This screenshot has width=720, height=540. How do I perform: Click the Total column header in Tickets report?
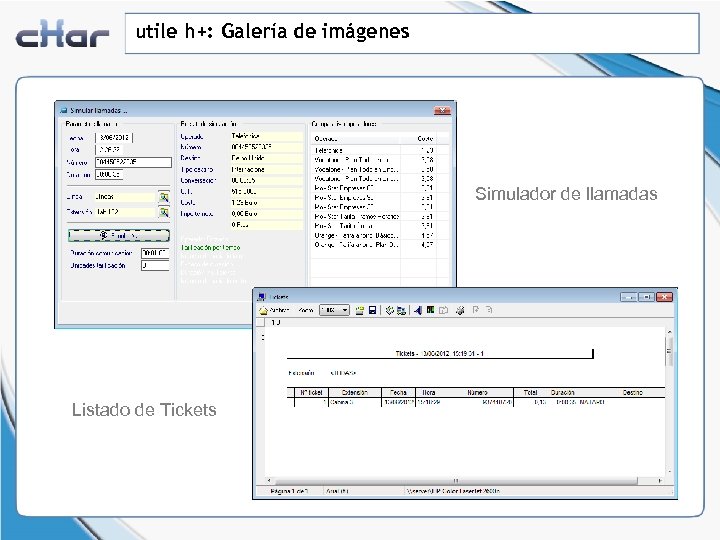pos(530,393)
